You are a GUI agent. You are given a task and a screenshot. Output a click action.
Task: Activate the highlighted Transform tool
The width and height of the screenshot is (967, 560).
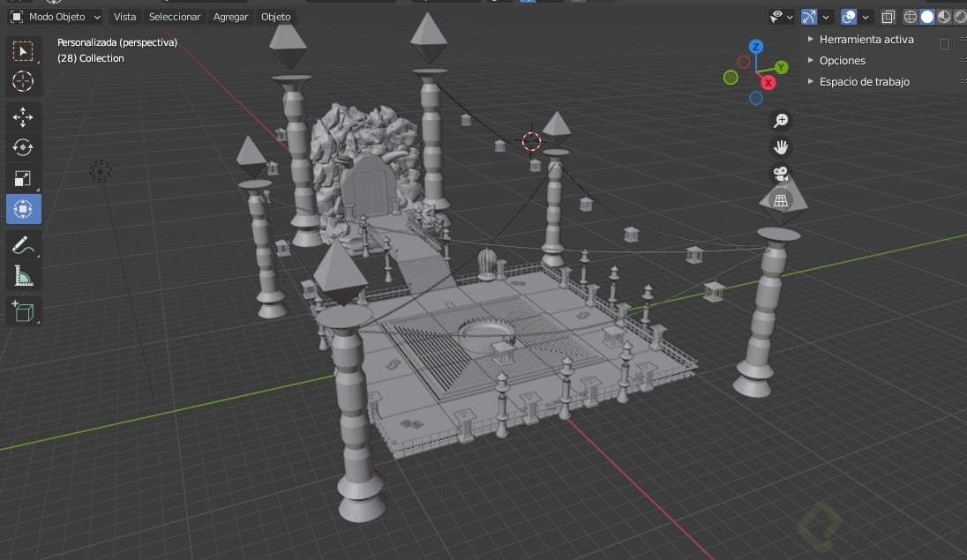(24, 209)
